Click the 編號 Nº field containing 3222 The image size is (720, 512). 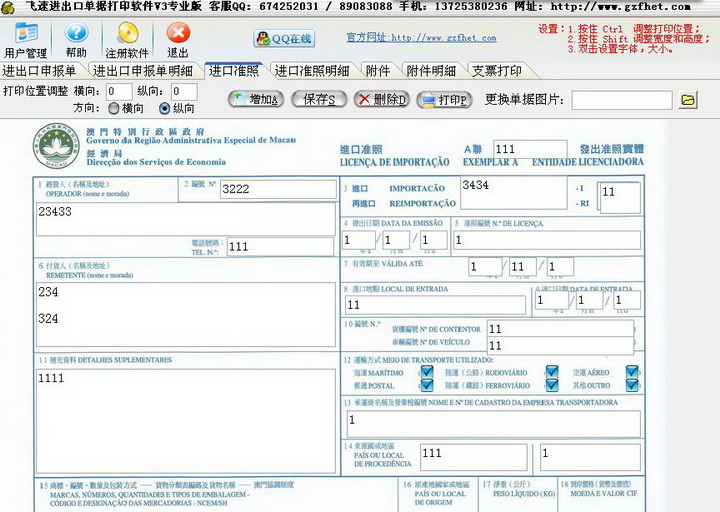[278, 189]
